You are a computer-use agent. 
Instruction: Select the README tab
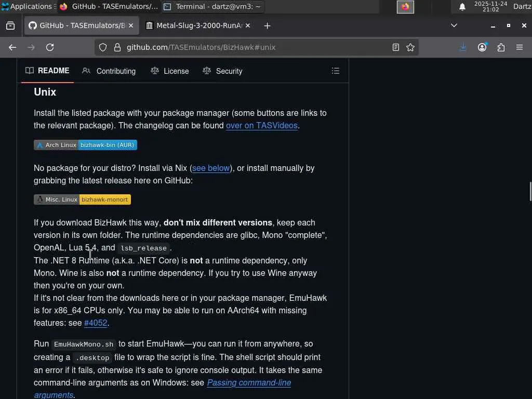[47, 71]
